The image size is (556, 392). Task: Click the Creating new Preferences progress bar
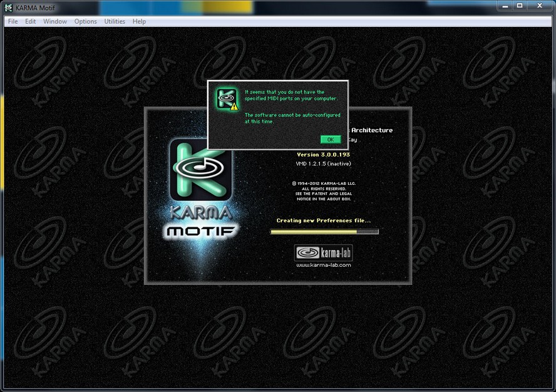324,232
